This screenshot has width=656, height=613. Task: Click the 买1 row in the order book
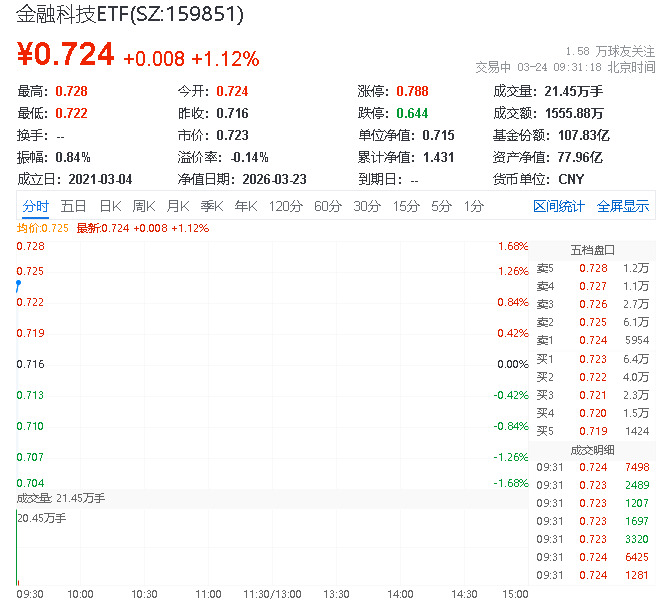592,358
